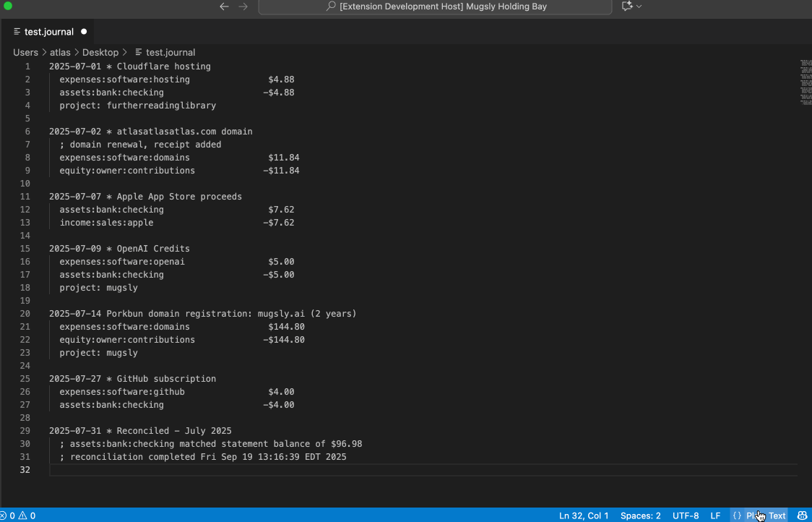
Task: Expand the atlas breadcrumb item
Action: click(60, 52)
